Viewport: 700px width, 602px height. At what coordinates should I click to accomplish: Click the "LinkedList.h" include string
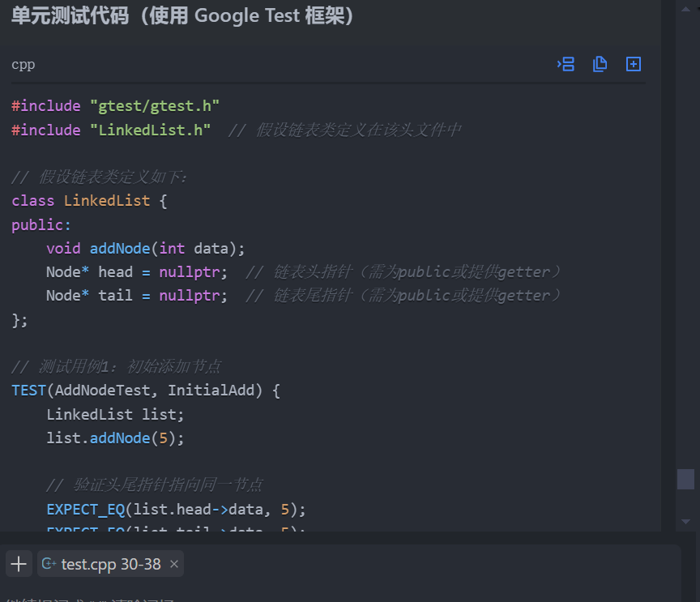point(150,130)
